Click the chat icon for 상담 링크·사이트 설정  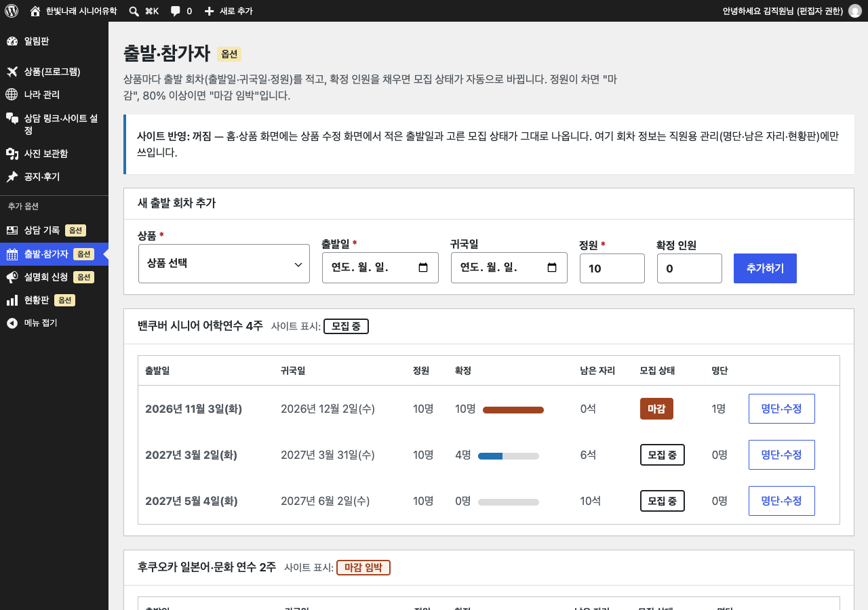click(x=12, y=118)
